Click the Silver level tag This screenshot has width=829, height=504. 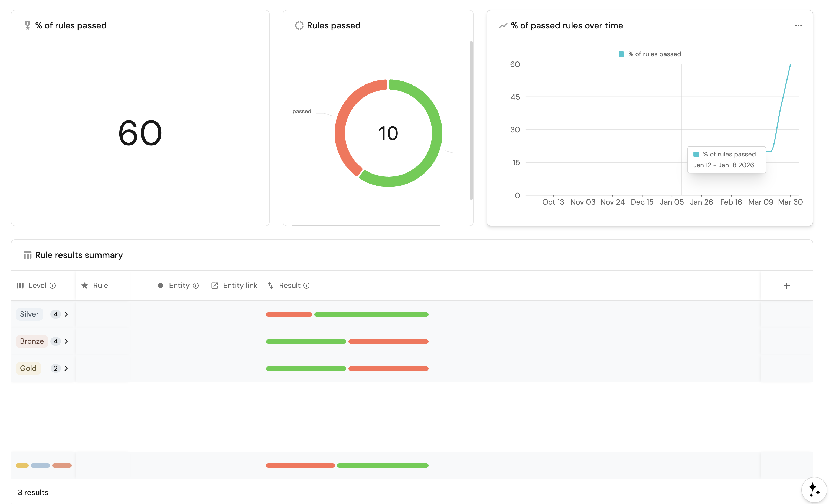[x=29, y=314]
